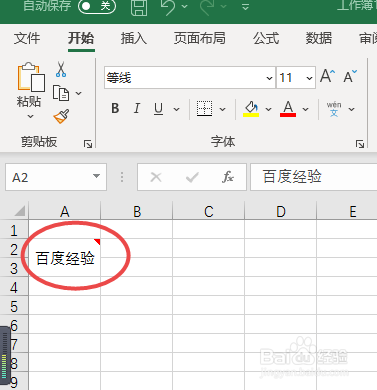
Task: Click the Borders icon
Action: [x=204, y=109]
